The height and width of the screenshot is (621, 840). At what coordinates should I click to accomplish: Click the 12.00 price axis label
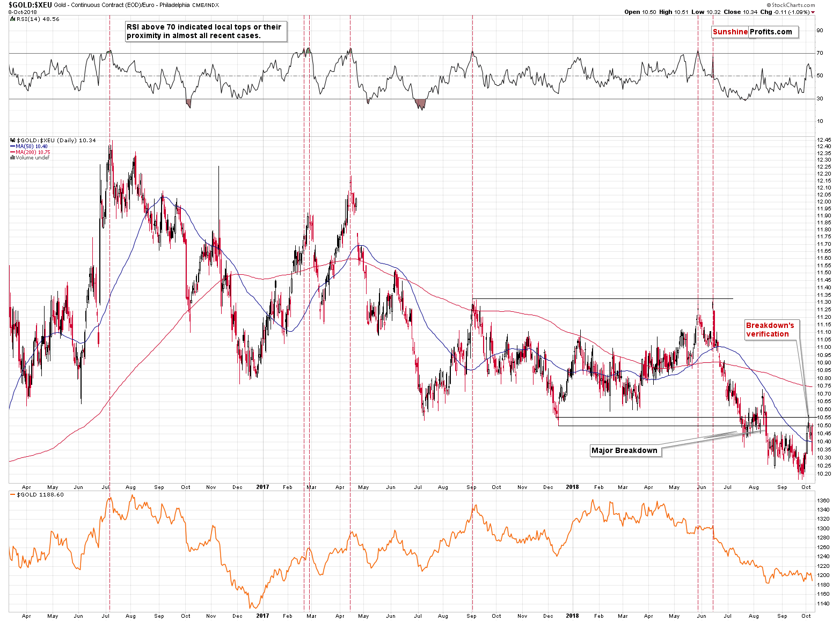(824, 202)
